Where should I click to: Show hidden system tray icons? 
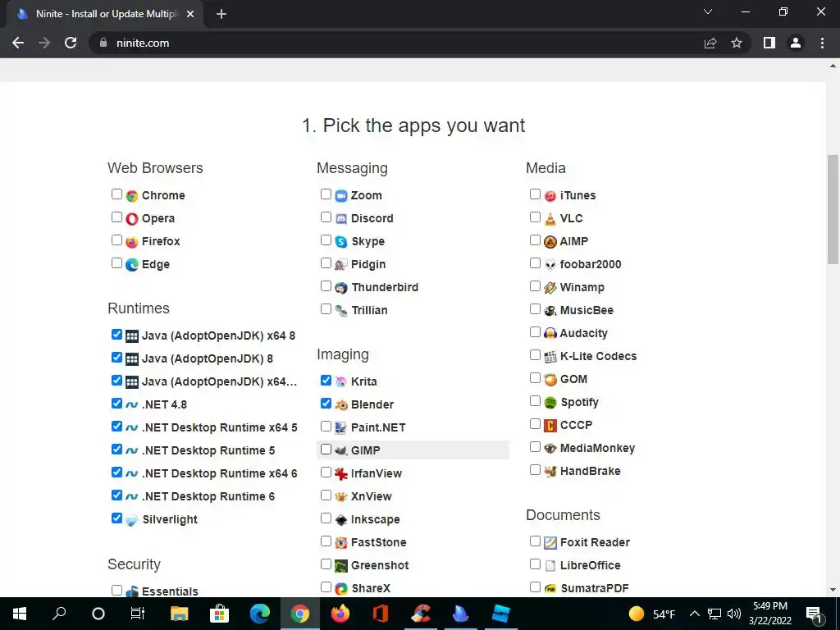click(x=694, y=614)
